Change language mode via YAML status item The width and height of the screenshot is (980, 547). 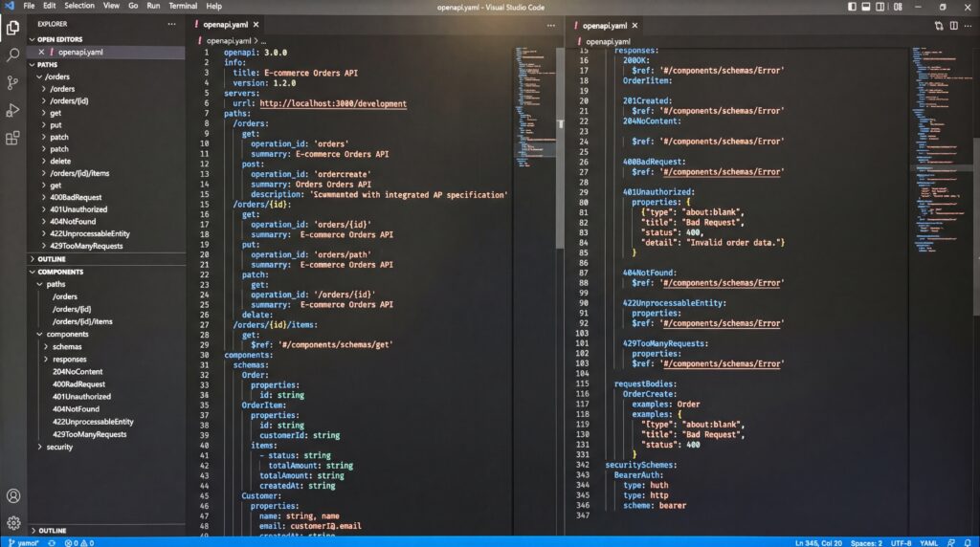[928, 542]
